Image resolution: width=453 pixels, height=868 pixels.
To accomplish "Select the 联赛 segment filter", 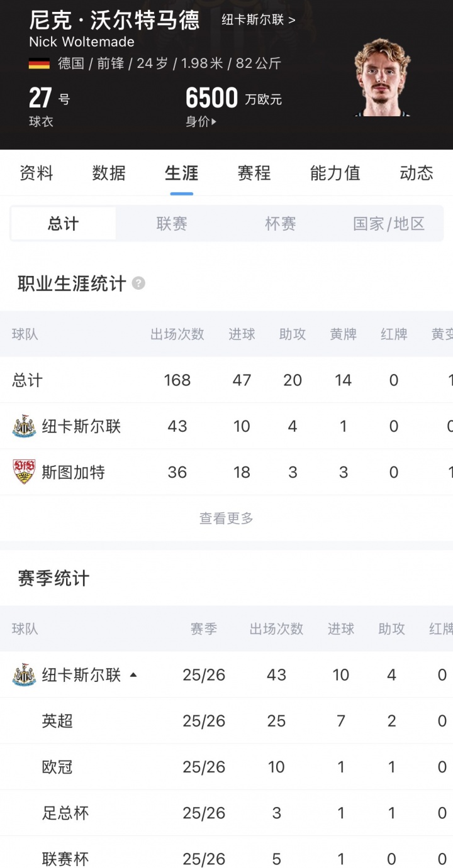I will tap(172, 224).
